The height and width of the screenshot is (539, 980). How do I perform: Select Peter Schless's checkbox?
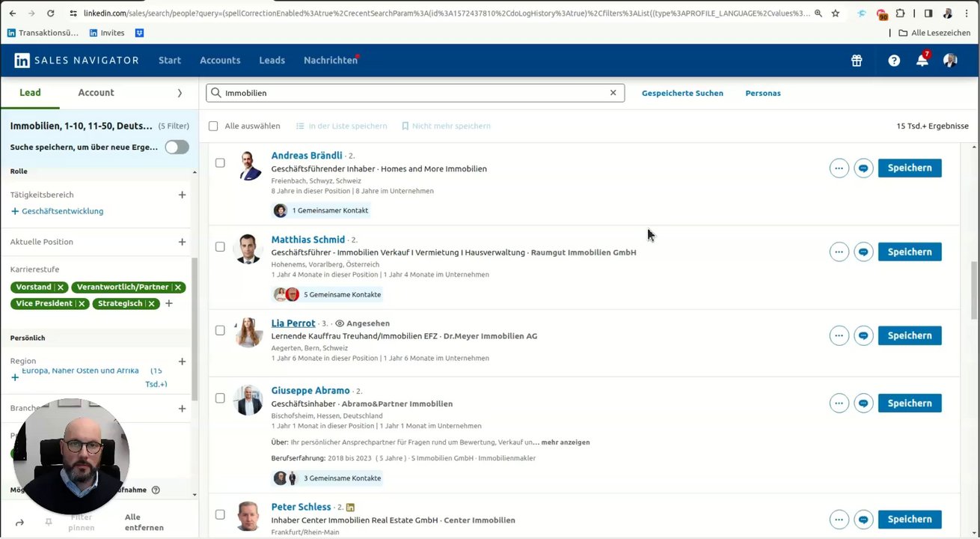[x=220, y=514]
